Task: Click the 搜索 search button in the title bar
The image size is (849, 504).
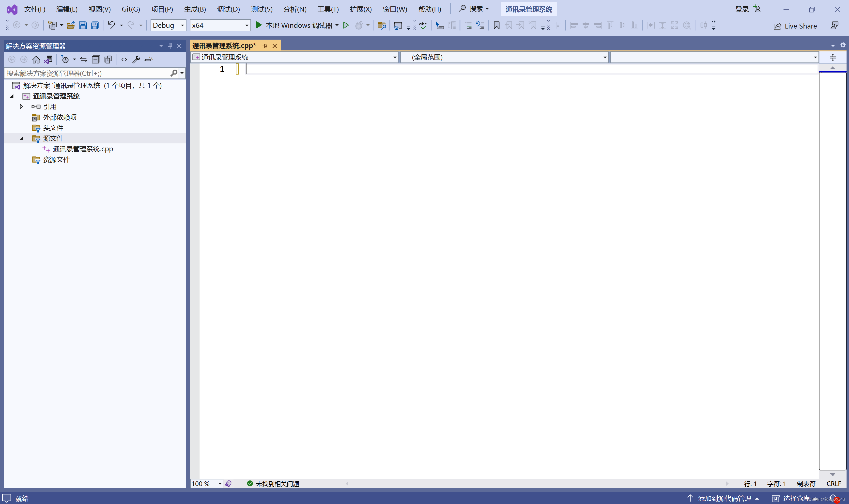Action: click(474, 9)
